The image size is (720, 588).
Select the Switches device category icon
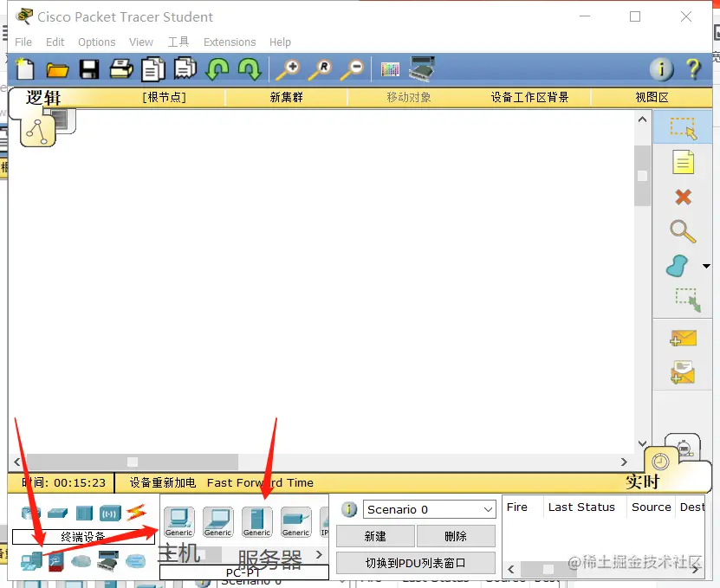point(57,513)
